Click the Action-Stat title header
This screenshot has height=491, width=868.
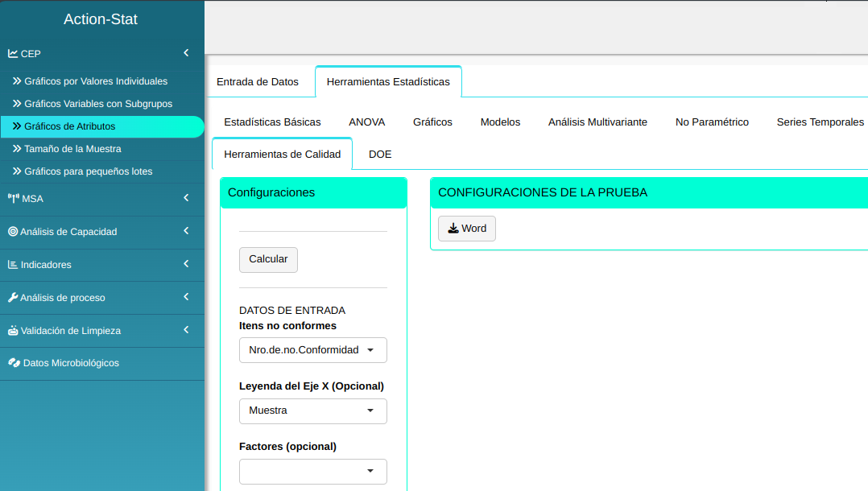coord(101,19)
